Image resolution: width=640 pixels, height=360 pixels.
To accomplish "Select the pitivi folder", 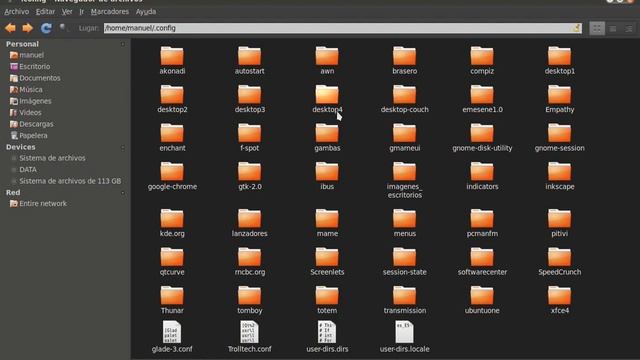I will coord(560,223).
